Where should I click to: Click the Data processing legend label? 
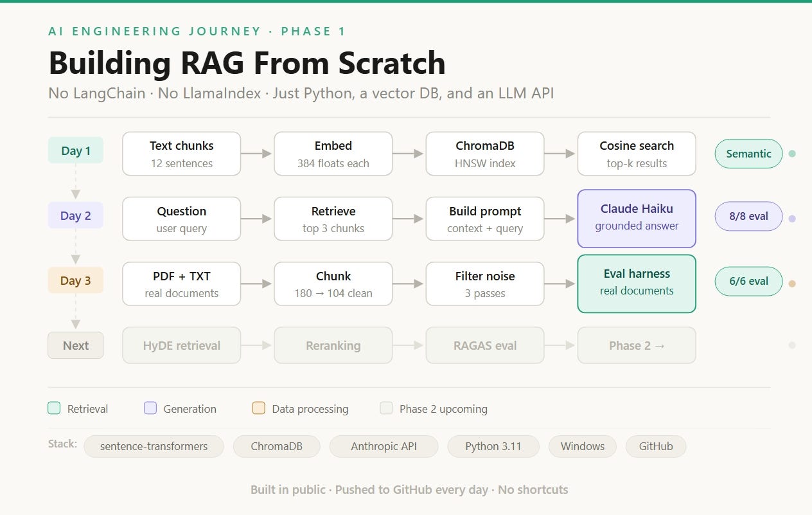(x=310, y=409)
